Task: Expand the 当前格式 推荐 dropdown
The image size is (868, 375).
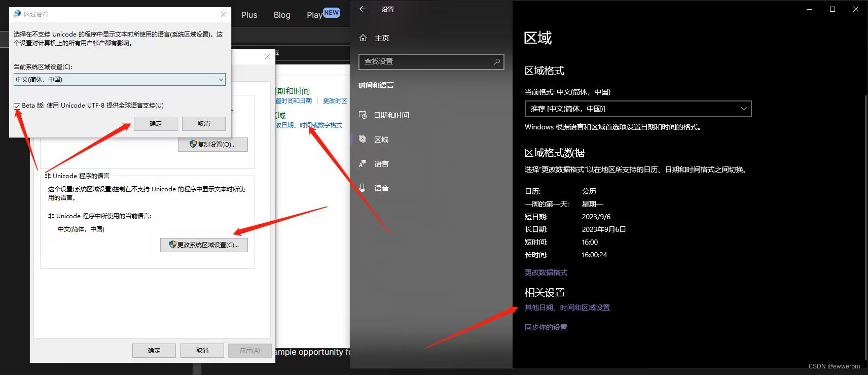Action: pyautogui.click(x=638, y=109)
